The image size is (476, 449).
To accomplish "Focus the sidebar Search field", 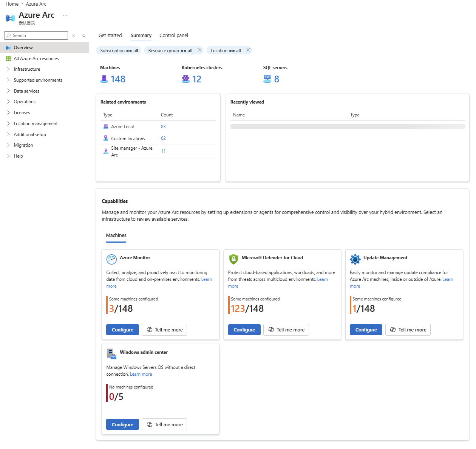I will (x=36, y=36).
